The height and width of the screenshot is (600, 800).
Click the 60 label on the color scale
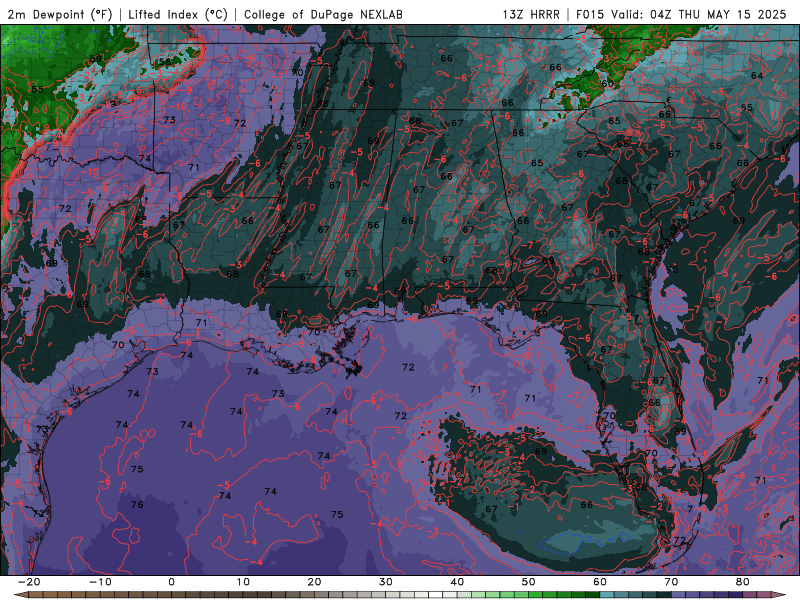pos(600,582)
